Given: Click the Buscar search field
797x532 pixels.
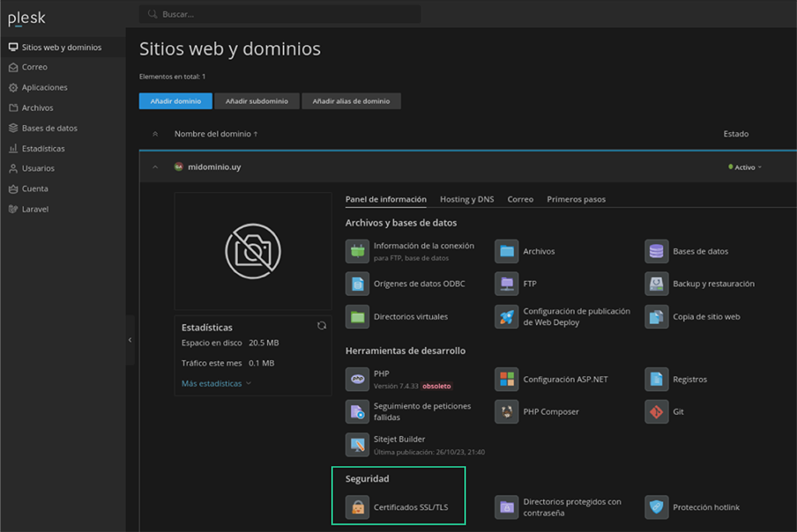Looking at the screenshot, I should click(280, 14).
